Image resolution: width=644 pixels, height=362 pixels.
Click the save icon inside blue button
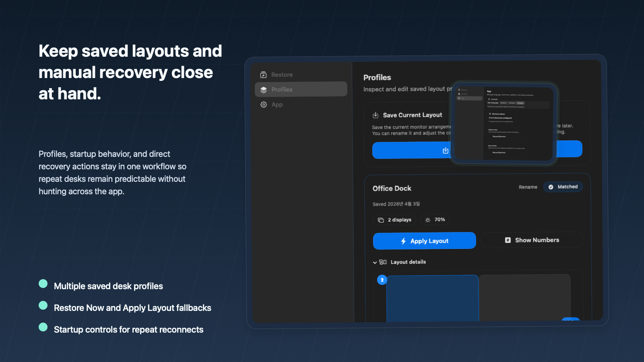tap(445, 150)
